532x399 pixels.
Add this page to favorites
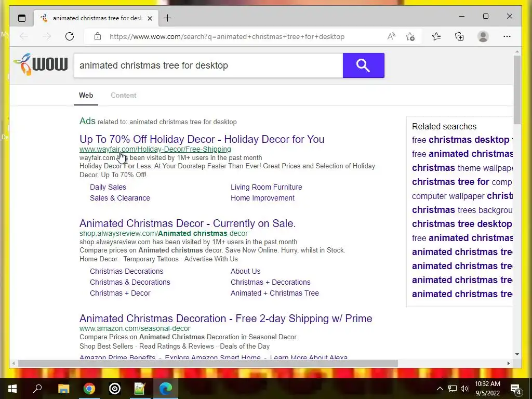click(410, 36)
